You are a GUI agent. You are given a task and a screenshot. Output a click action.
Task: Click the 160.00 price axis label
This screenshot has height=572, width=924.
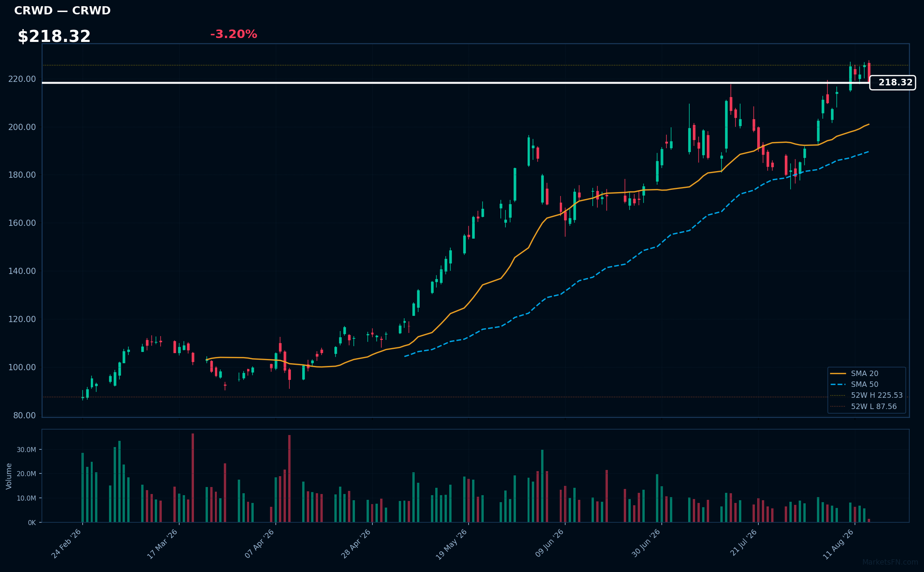(x=22, y=223)
